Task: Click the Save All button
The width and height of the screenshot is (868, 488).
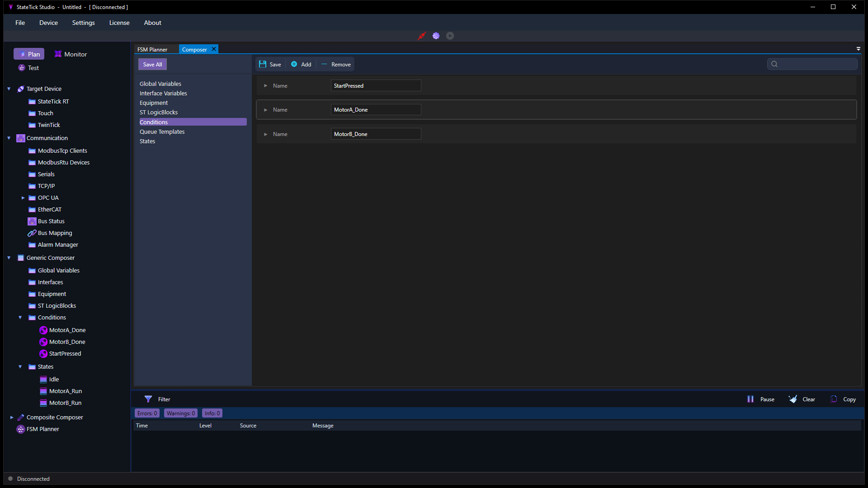Action: [x=152, y=64]
